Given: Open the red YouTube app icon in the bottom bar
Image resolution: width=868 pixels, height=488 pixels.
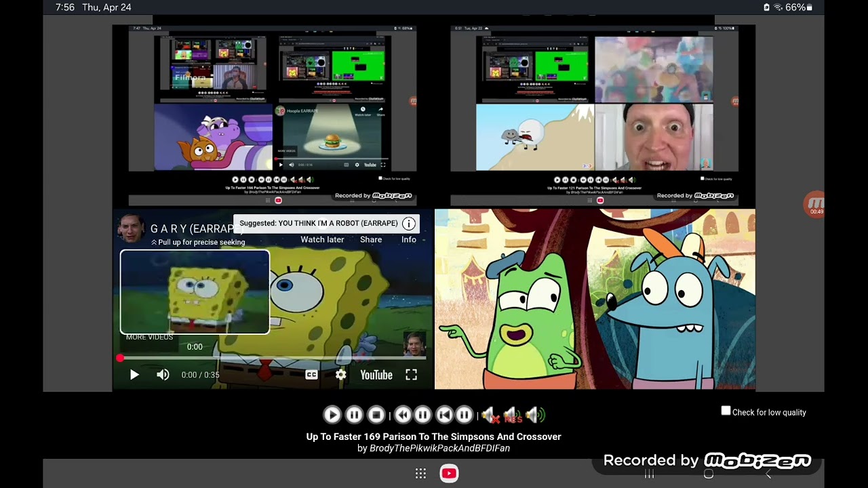Looking at the screenshot, I should (x=449, y=474).
